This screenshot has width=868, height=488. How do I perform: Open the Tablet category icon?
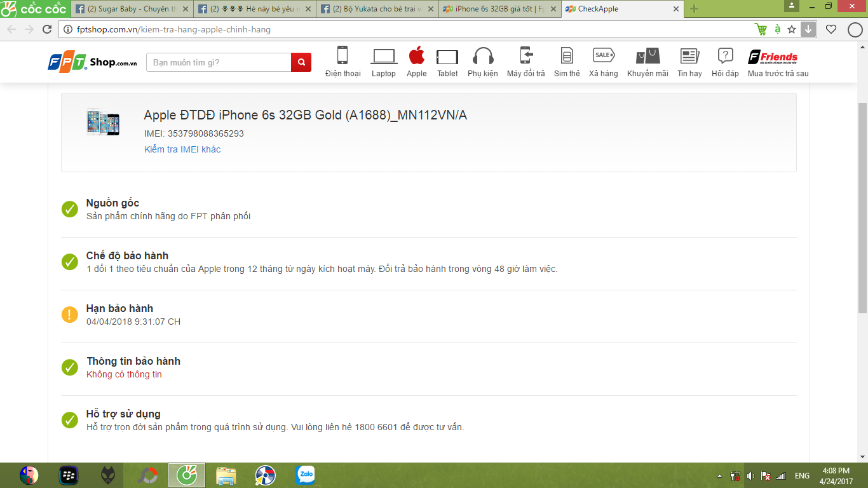click(x=447, y=62)
